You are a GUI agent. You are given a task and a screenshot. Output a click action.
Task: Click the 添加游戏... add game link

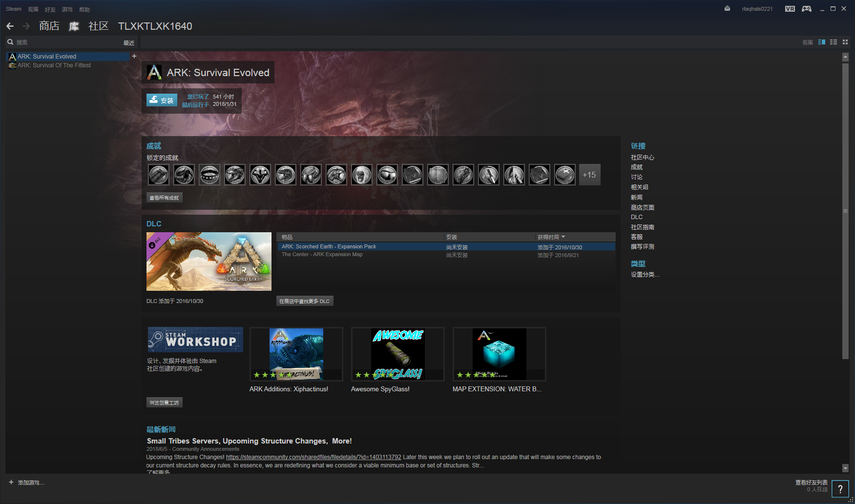click(31, 483)
